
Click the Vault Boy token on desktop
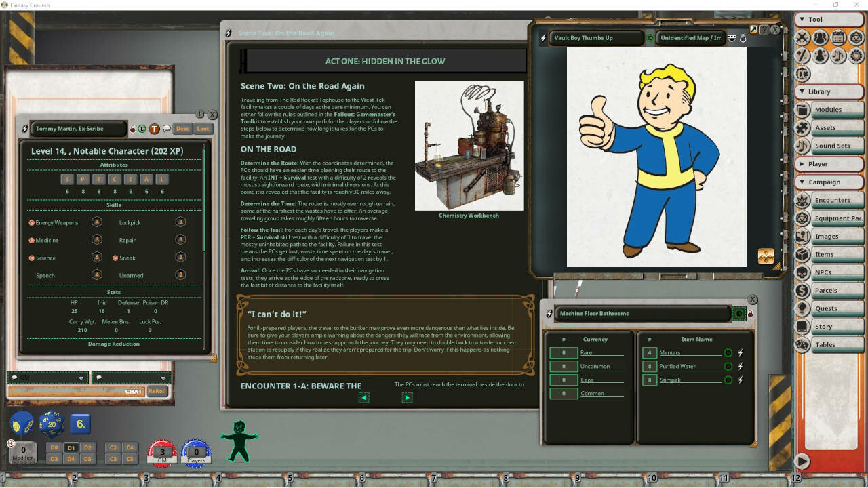click(239, 441)
